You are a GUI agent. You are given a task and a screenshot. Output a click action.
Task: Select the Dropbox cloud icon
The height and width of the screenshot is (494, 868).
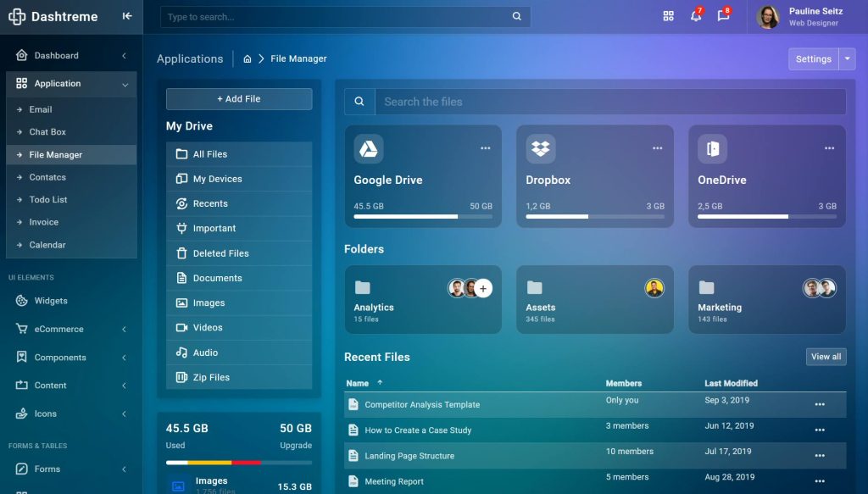tap(542, 150)
